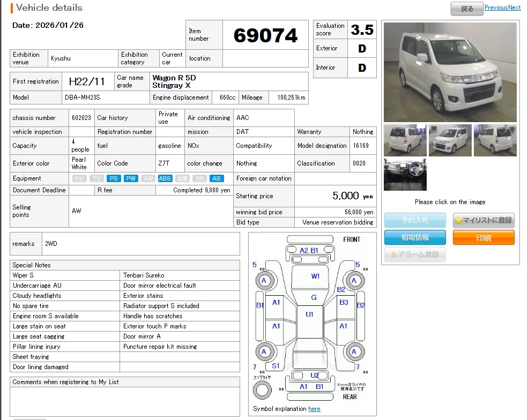The width and height of the screenshot is (528, 420).
Task: Click the 戻る back button
Action: coord(467,9)
